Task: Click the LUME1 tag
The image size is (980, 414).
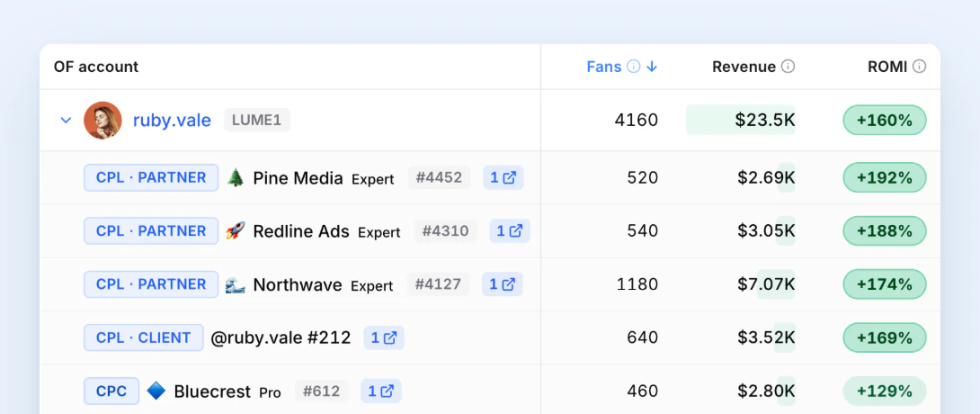Action: click(257, 120)
